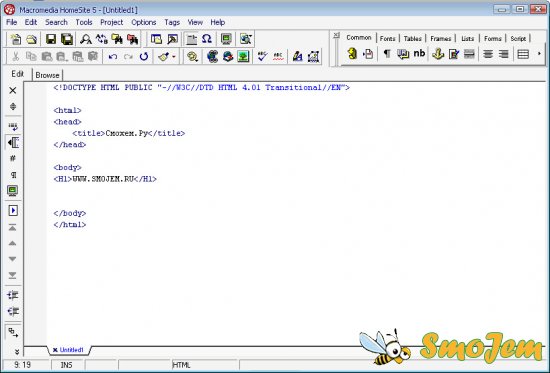This screenshot has height=373, width=550.
Task: Expand QuickBar overflow arrow
Action: (x=539, y=54)
